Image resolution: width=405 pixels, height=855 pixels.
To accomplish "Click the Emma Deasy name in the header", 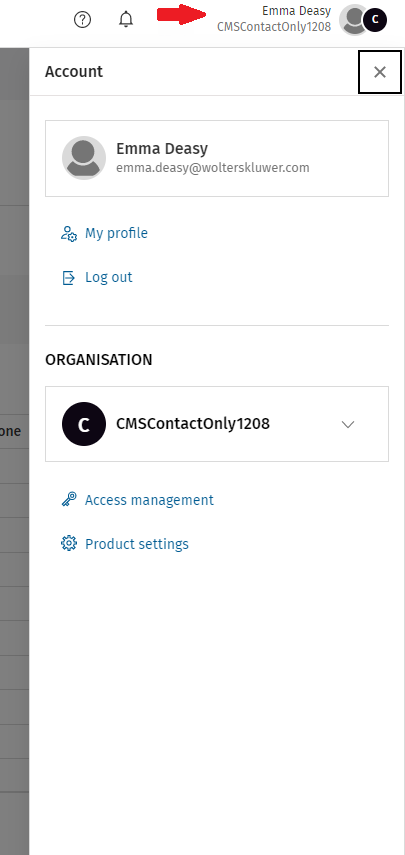I will [x=297, y=11].
